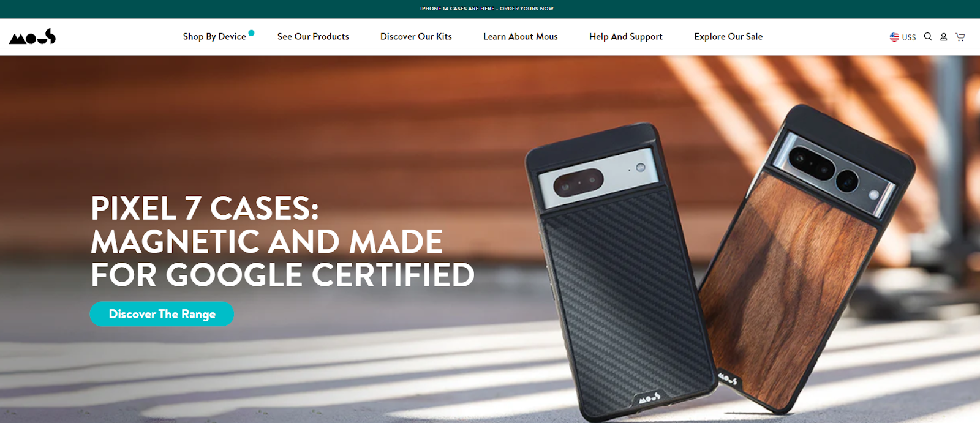Click teal dot beside Shop By Device
980x423 pixels.
point(251,33)
